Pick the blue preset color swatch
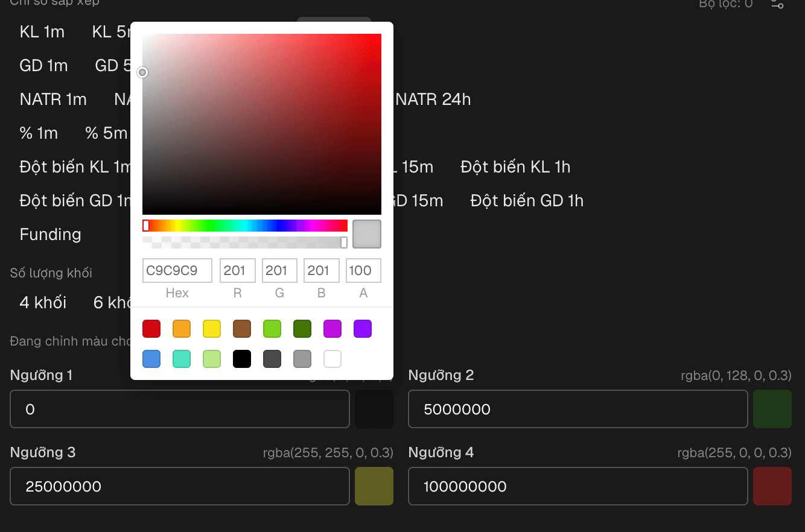The width and height of the screenshot is (805, 532). [151, 359]
